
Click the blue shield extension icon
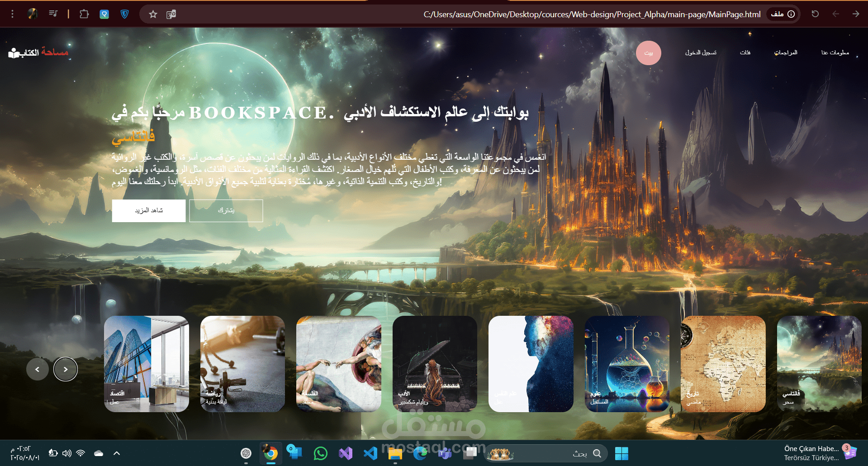pos(125,14)
